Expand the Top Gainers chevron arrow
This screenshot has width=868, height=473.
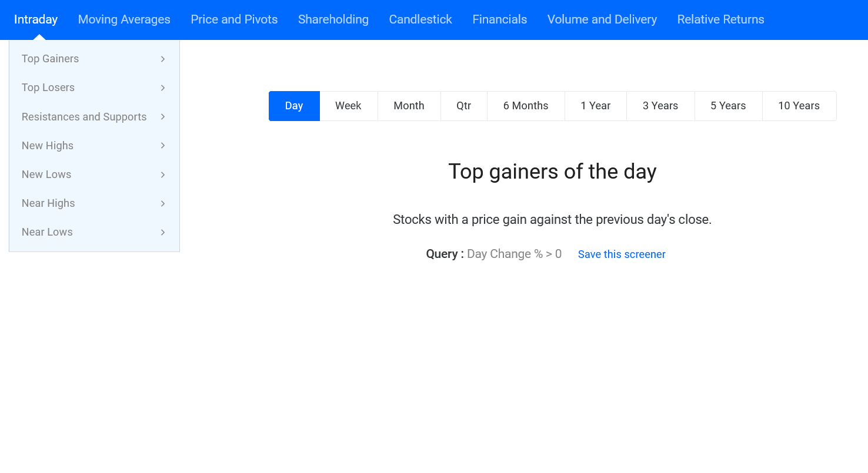pos(163,59)
